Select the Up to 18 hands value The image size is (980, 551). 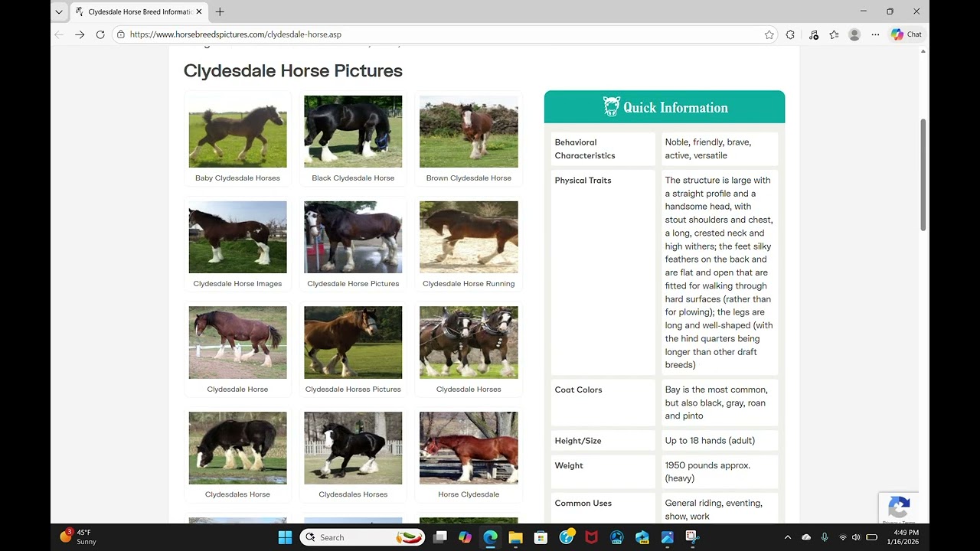pos(710,441)
